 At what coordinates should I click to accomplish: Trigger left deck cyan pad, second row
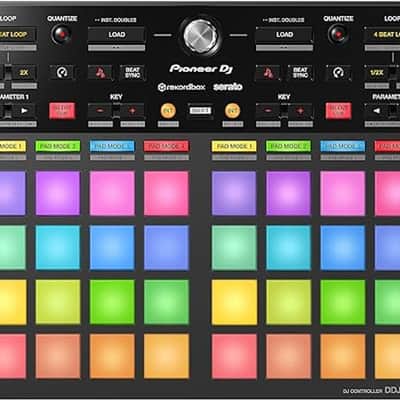click(58, 248)
